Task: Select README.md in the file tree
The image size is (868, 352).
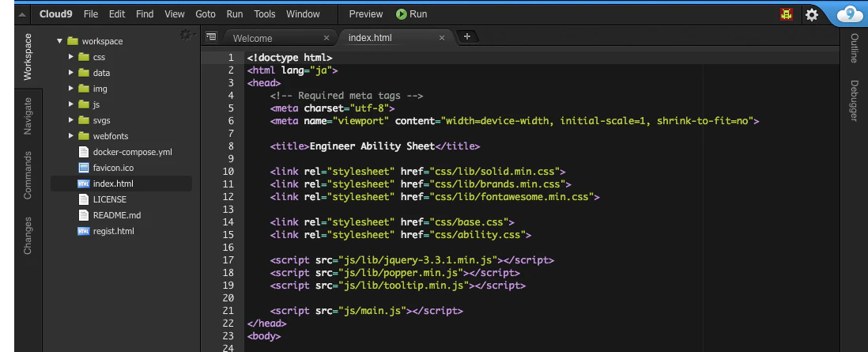Action: [117, 215]
